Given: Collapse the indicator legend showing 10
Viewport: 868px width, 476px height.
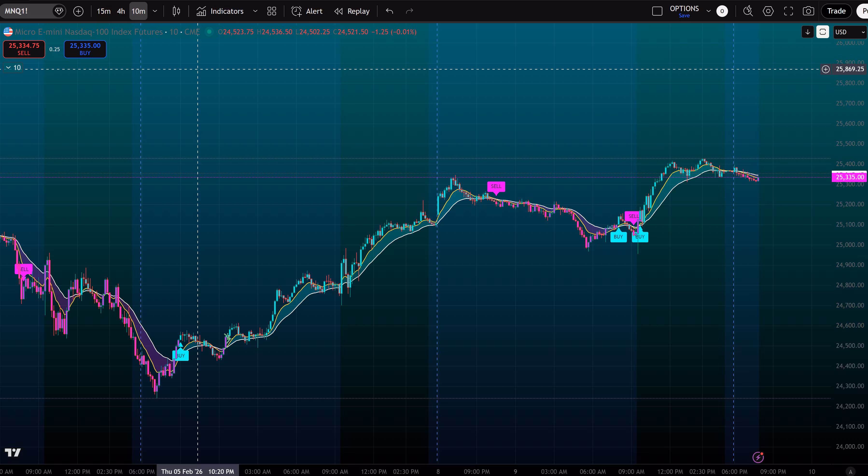Looking at the screenshot, I should 8,68.
